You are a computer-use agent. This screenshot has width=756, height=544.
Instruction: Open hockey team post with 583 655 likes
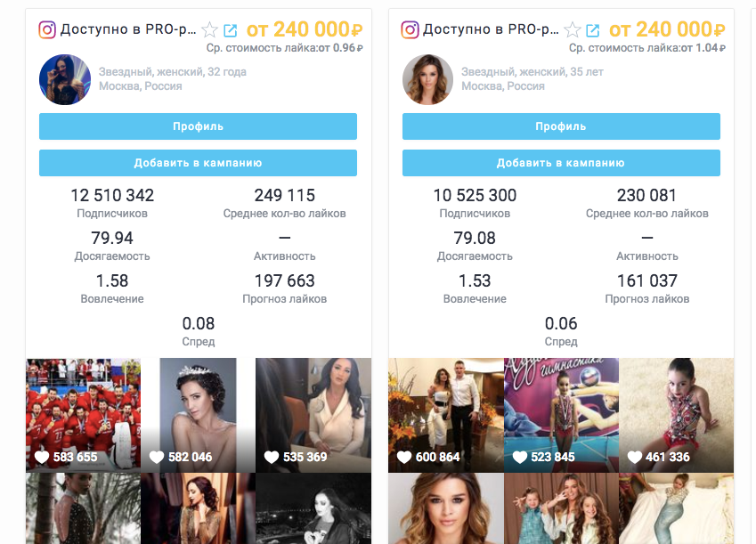click(x=83, y=415)
